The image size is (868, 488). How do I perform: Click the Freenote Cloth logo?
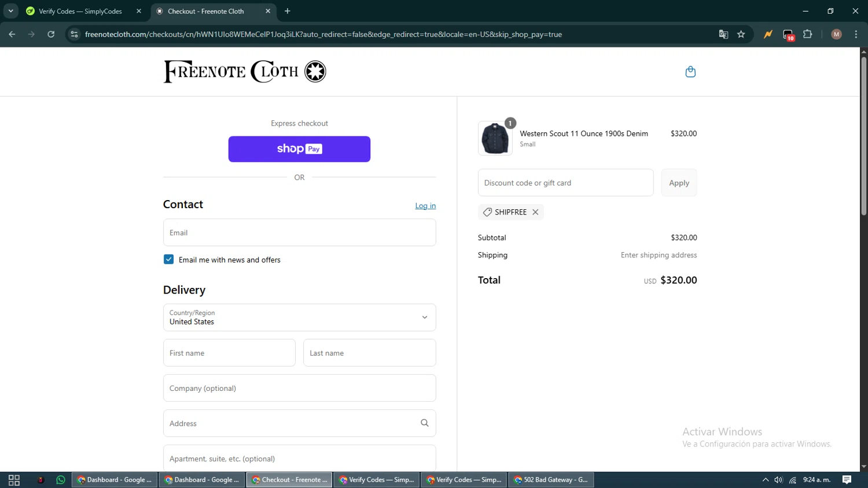(x=245, y=72)
